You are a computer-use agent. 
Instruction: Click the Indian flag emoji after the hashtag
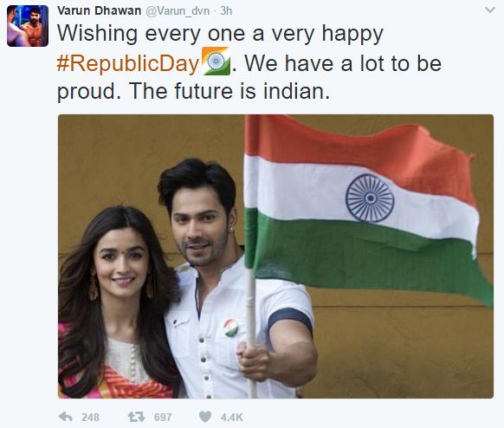click(216, 62)
